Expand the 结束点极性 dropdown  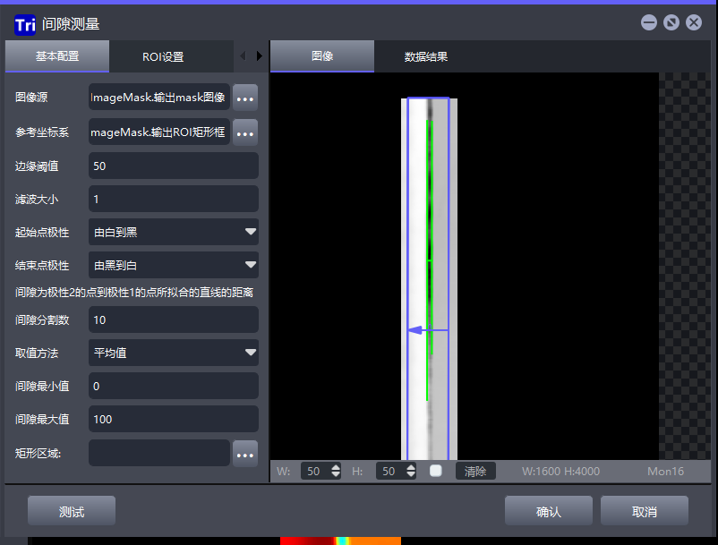pos(250,266)
